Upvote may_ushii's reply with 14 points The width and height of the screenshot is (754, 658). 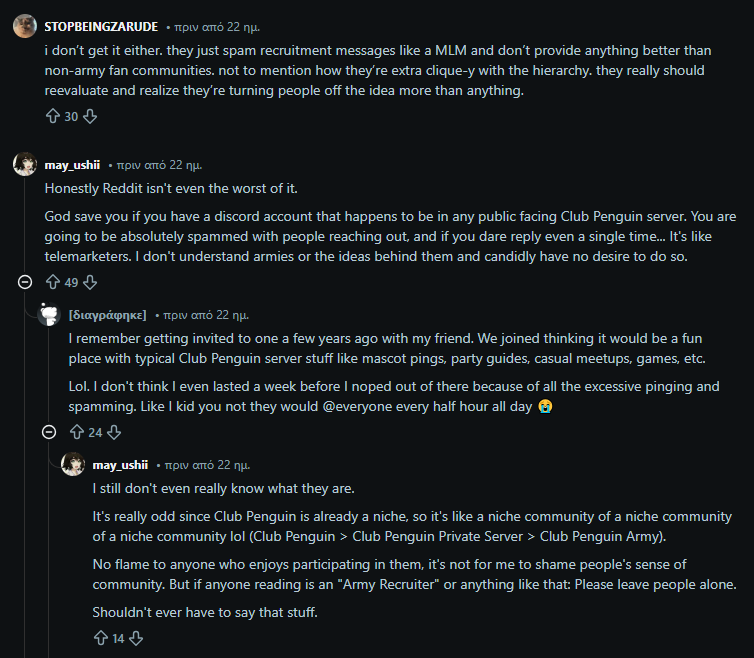click(x=100, y=638)
